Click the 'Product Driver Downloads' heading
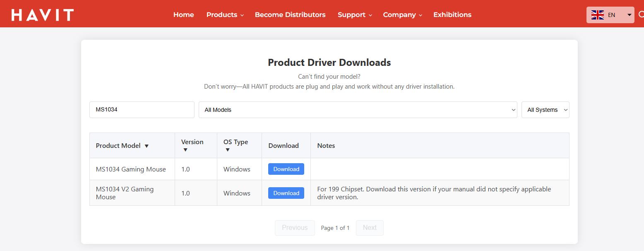 (x=329, y=63)
